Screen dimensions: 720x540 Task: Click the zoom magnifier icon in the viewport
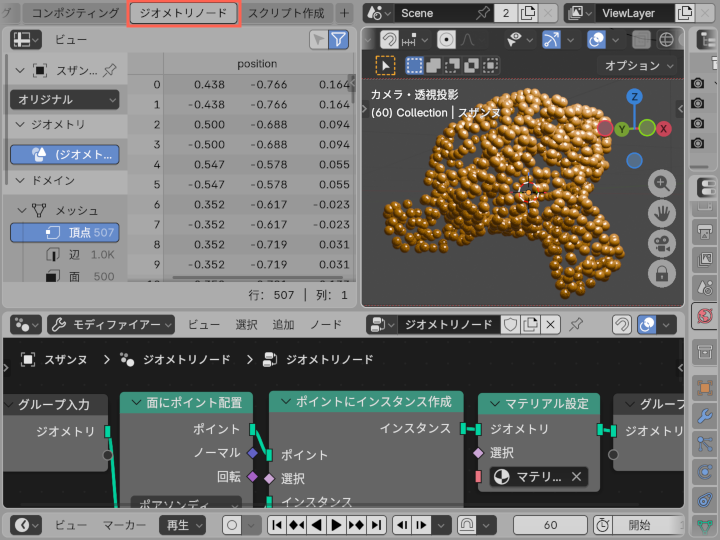point(663,184)
